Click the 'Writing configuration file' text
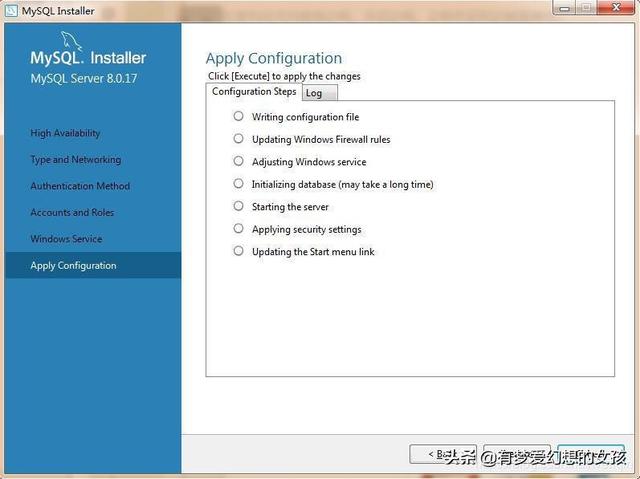The height and width of the screenshot is (479, 640). 305,117
